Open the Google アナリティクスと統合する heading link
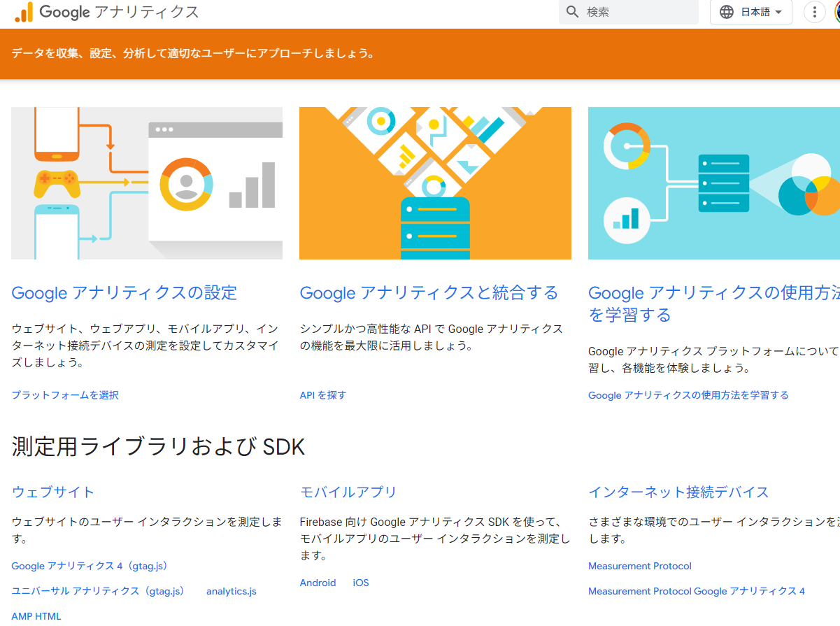This screenshot has height=626, width=840. pyautogui.click(x=429, y=292)
